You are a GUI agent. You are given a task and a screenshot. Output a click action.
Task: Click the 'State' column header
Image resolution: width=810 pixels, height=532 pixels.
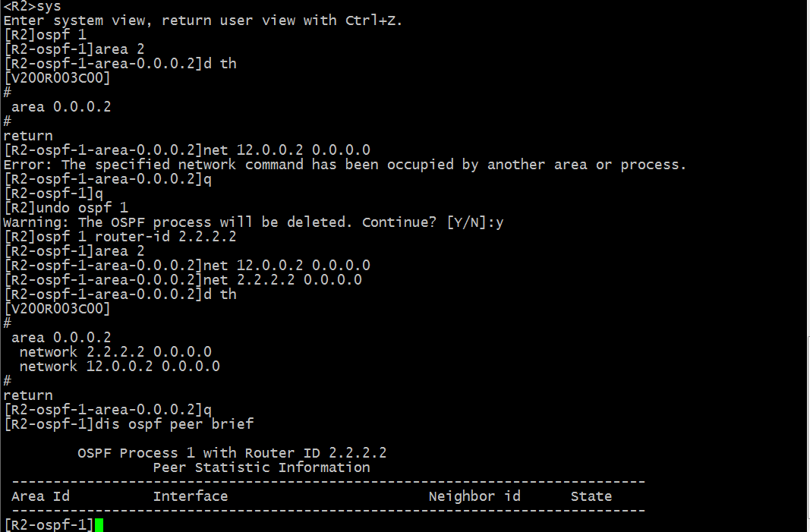coord(591,496)
